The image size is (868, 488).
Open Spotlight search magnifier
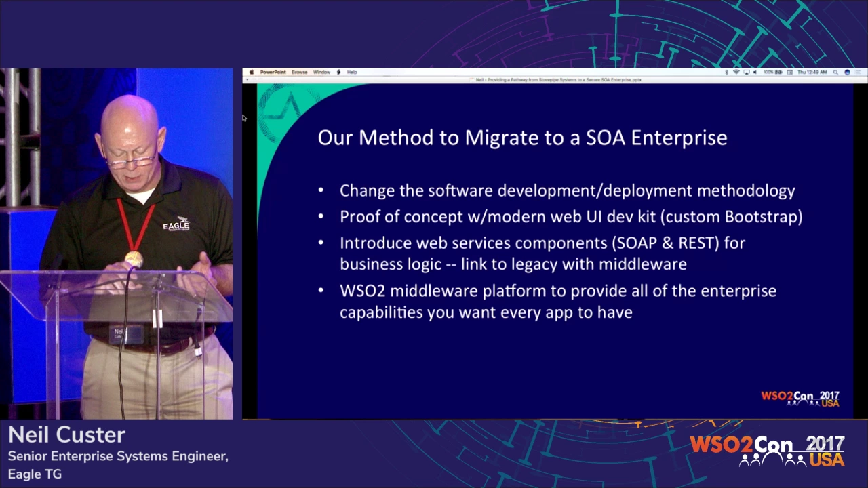835,72
